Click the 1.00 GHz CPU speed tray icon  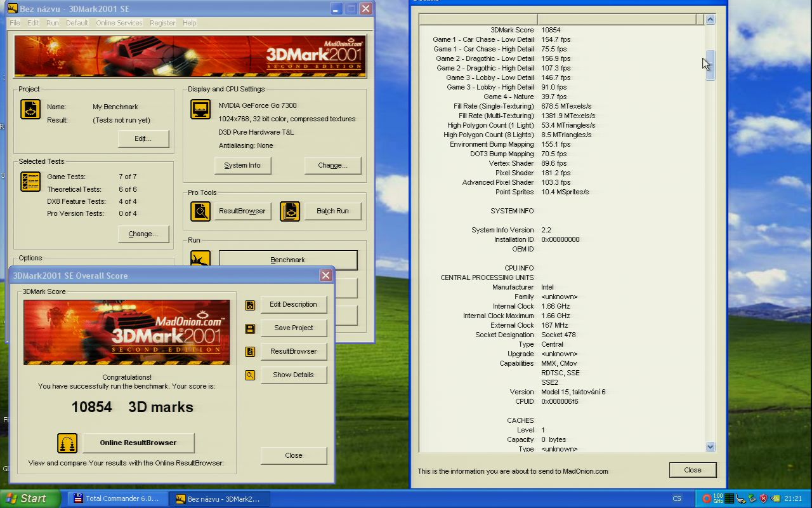click(718, 498)
